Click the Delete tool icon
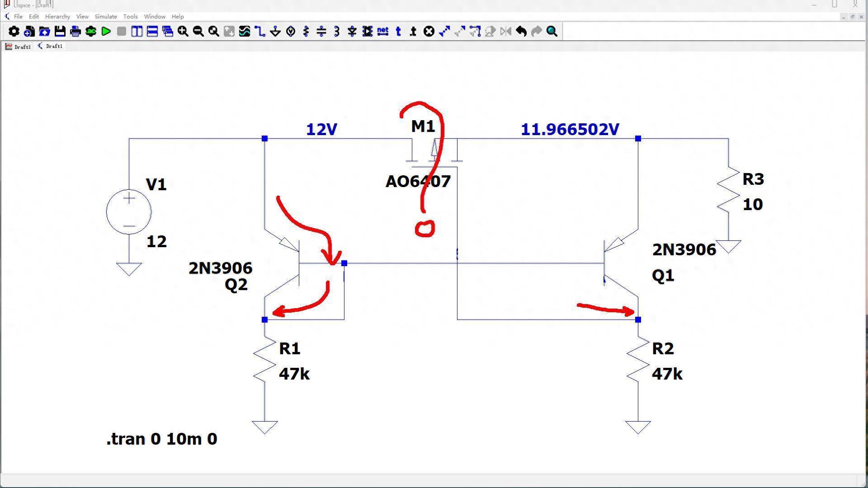Image resolution: width=868 pixels, height=488 pixels. (x=429, y=32)
